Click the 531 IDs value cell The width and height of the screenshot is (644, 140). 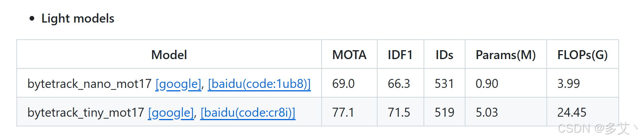coord(444,84)
